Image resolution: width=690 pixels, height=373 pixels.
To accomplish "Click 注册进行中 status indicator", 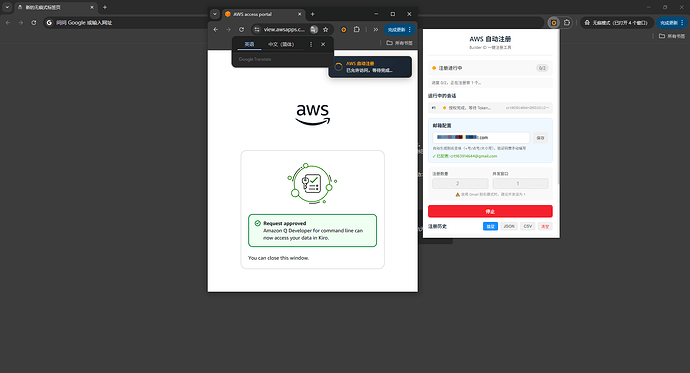I will [447, 68].
